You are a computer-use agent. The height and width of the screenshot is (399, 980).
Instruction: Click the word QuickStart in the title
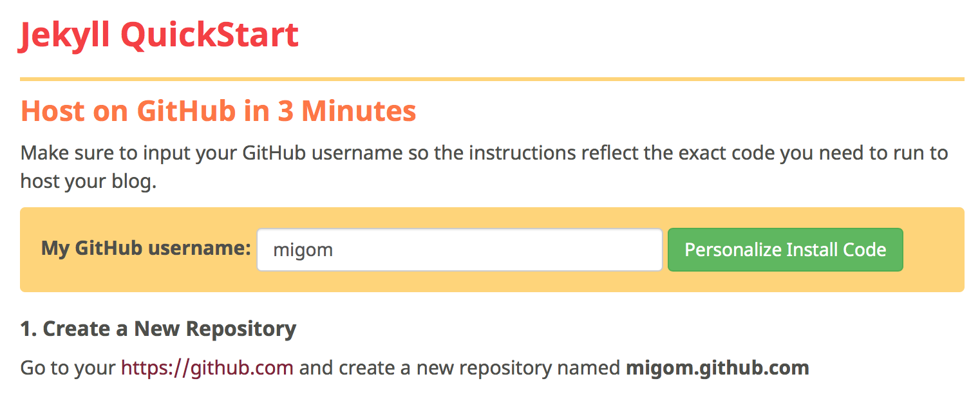coord(210,35)
